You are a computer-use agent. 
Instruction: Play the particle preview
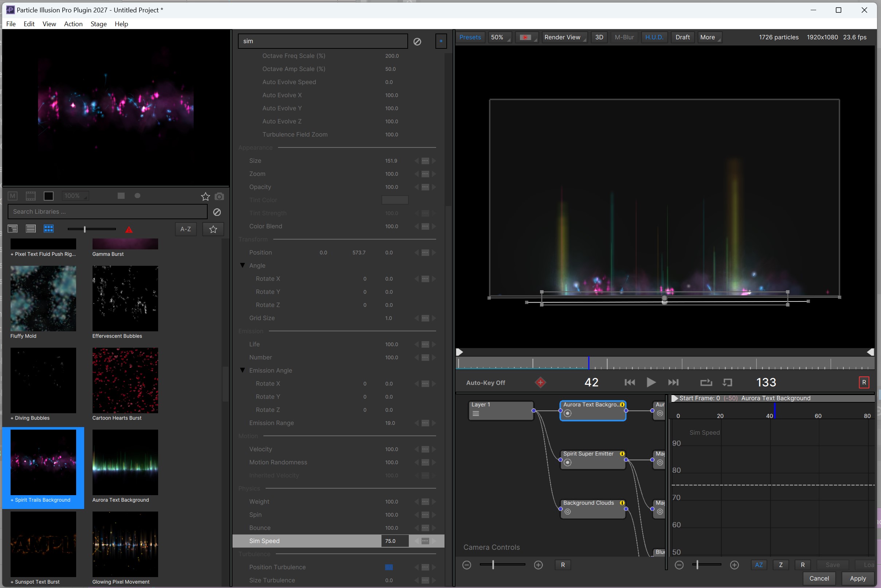(x=651, y=383)
